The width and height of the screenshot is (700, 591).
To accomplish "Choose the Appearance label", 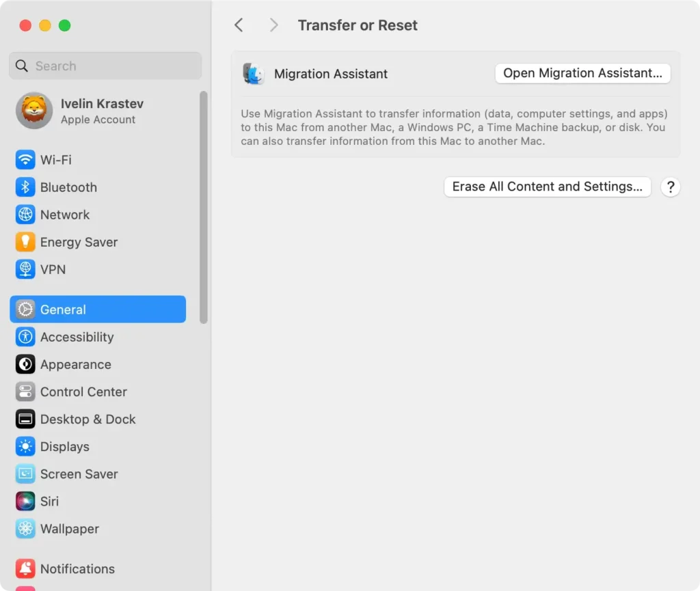I will [x=75, y=364].
